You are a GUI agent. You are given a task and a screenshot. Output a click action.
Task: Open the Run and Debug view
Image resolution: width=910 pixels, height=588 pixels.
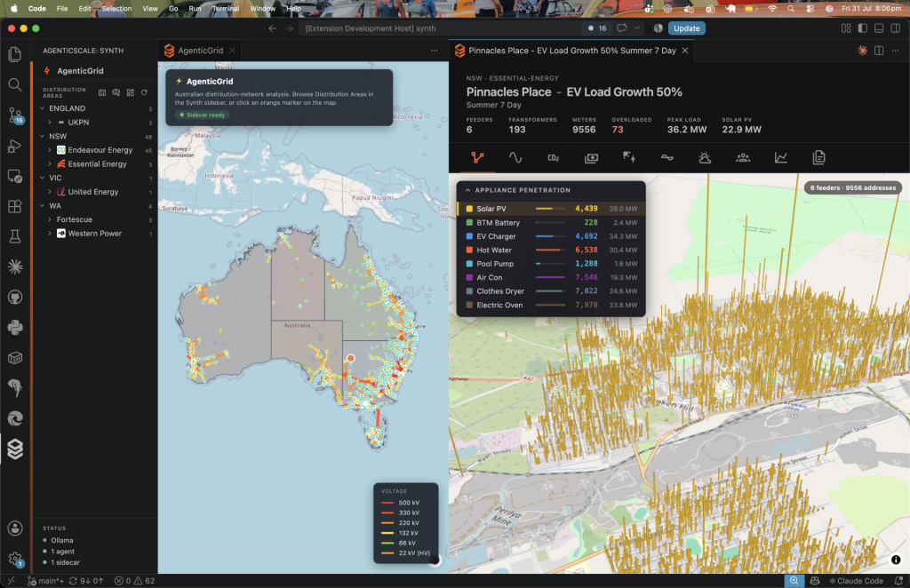click(15, 147)
